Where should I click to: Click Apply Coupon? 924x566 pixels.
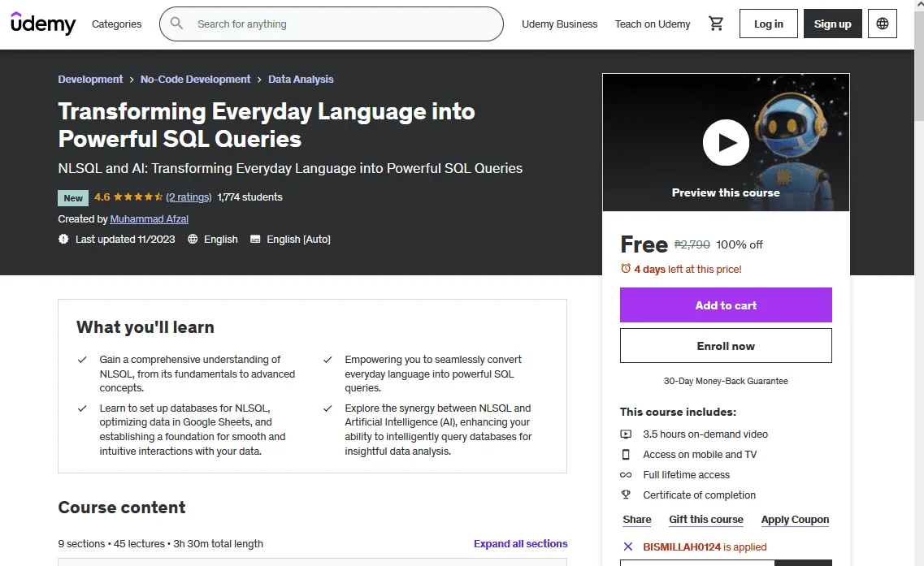point(795,520)
